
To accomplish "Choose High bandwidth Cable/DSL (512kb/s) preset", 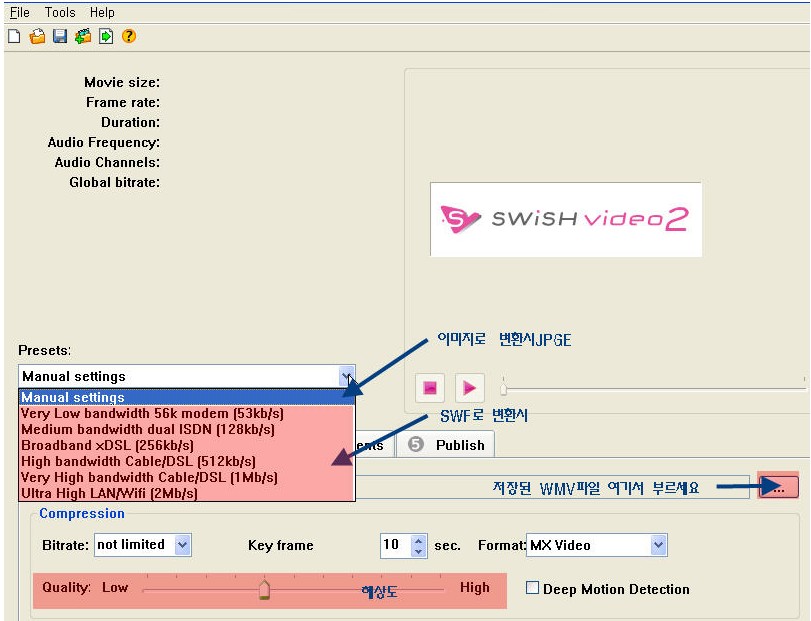I will tap(187, 461).
